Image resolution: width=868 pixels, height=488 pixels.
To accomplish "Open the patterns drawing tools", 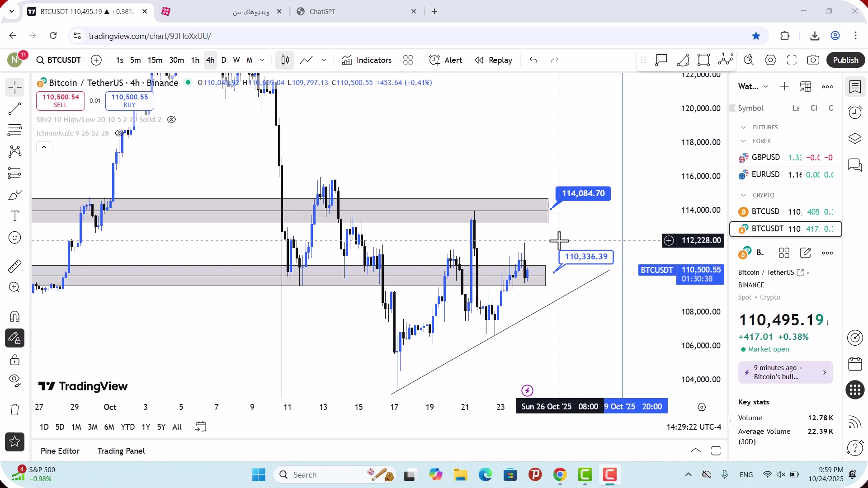I will pyautogui.click(x=14, y=151).
